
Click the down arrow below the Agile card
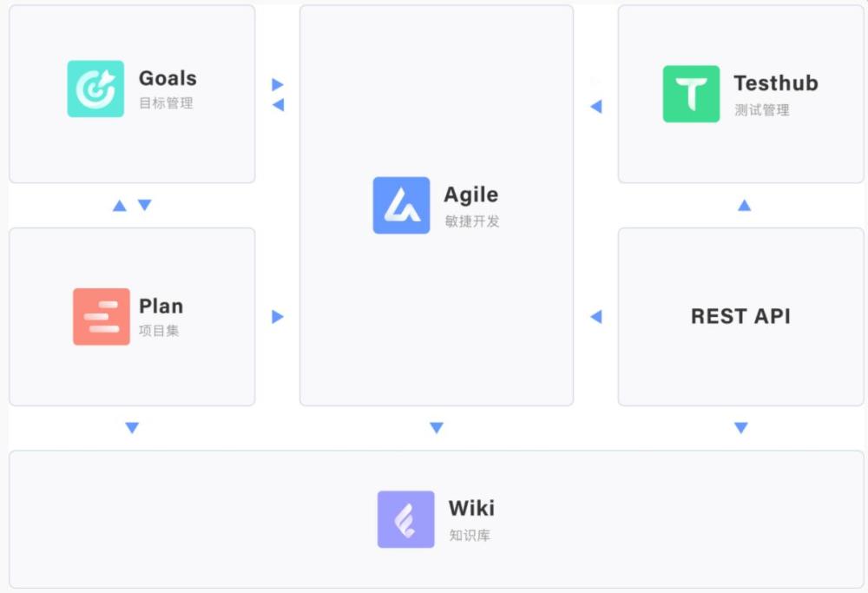[x=437, y=427]
